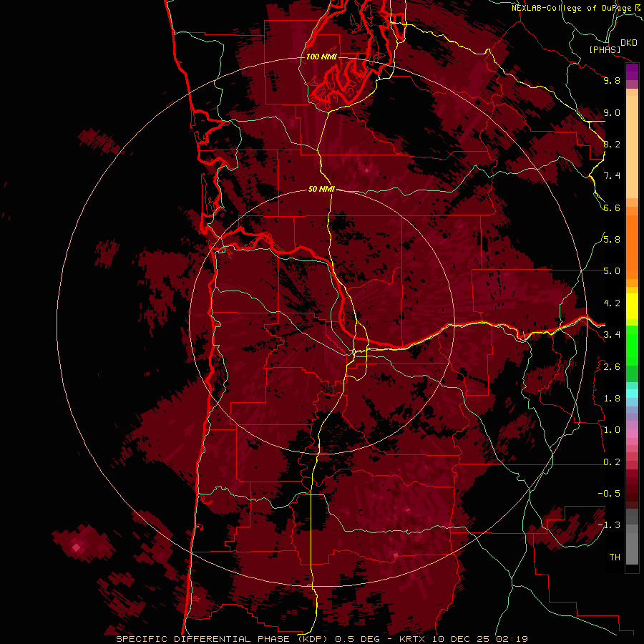This screenshot has width=644, height=644.
Task: Click the 5.0 scale value
Action: coord(612,271)
